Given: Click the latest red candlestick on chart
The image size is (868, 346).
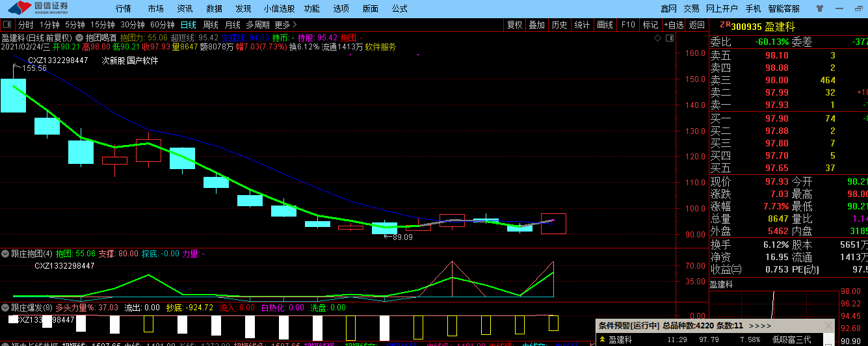Looking at the screenshot, I should [x=553, y=224].
